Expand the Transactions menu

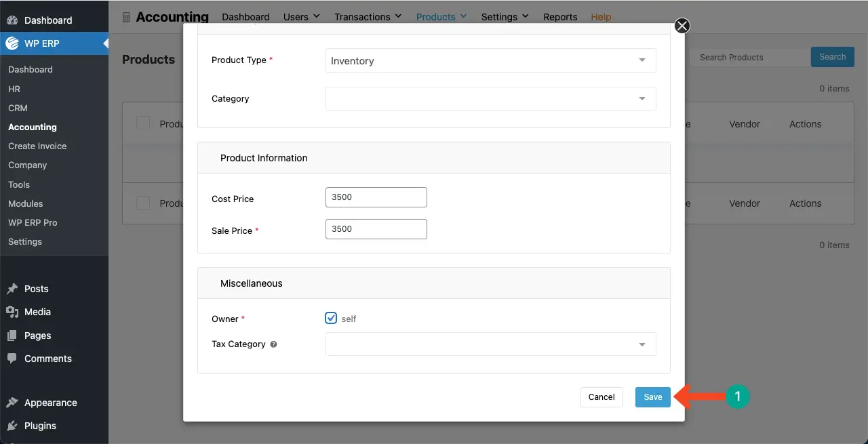pos(368,17)
